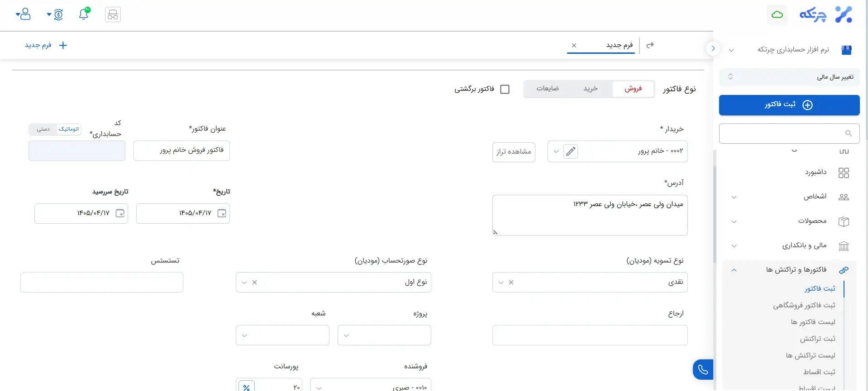This screenshot has width=868, height=391.
Task: Click the forward arrow icon beside tabs
Action: coord(650,45)
